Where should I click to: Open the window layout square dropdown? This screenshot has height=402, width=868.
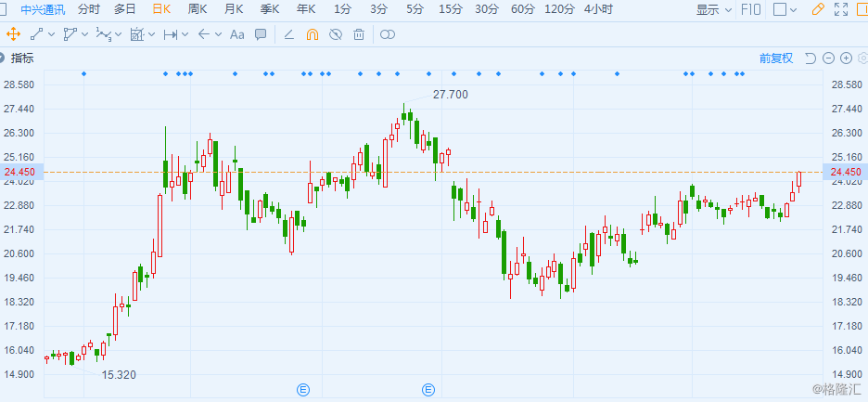[x=785, y=9]
